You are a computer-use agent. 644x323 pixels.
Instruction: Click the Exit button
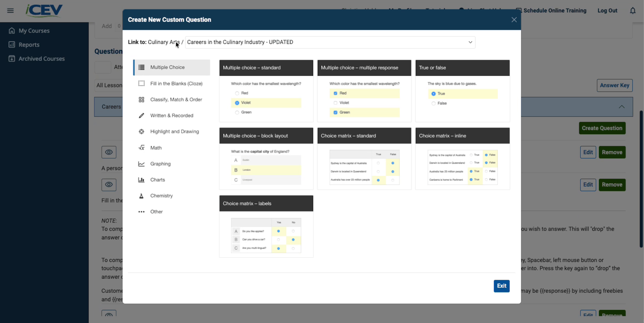pos(501,286)
